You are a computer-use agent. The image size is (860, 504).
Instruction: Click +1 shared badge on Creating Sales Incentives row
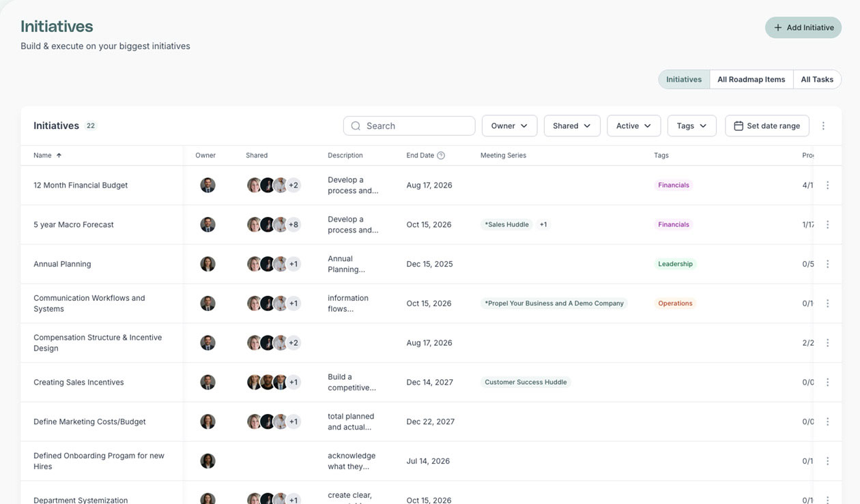tap(293, 382)
